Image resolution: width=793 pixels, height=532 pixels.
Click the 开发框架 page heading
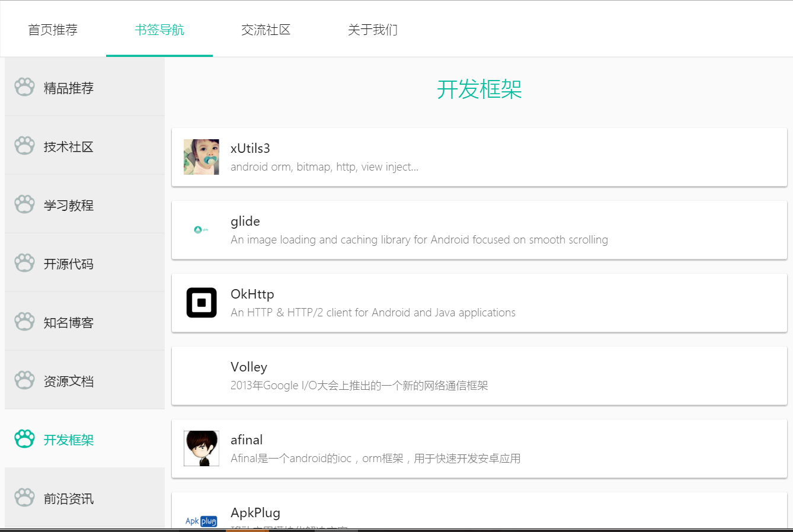click(479, 89)
